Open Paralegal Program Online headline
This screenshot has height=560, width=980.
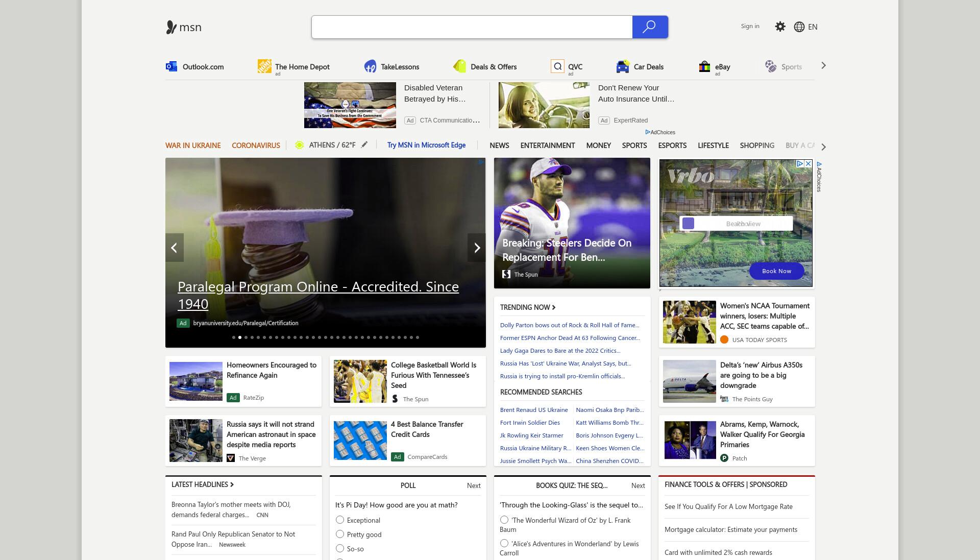(x=318, y=295)
